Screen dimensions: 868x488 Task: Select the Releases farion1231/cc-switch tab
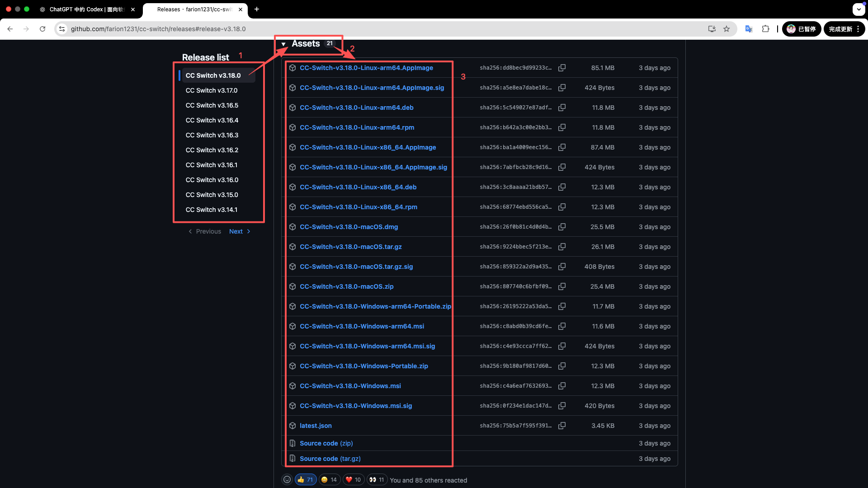click(x=194, y=9)
